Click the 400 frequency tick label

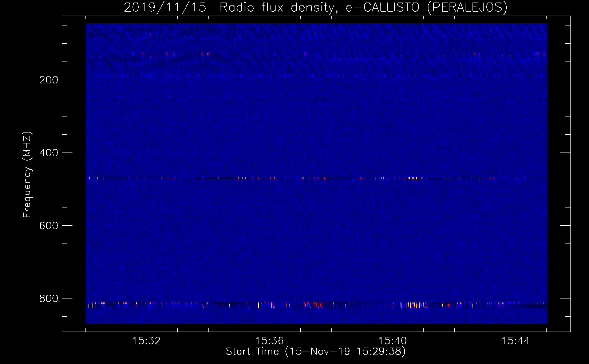49,153
